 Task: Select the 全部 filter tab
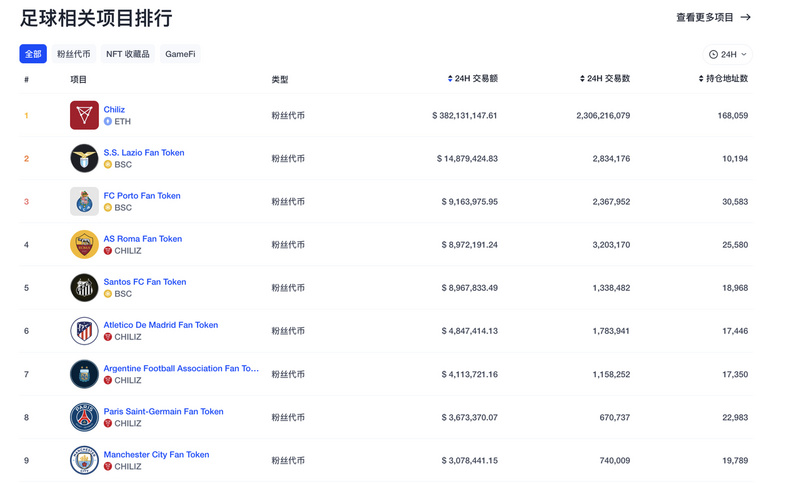coord(33,54)
